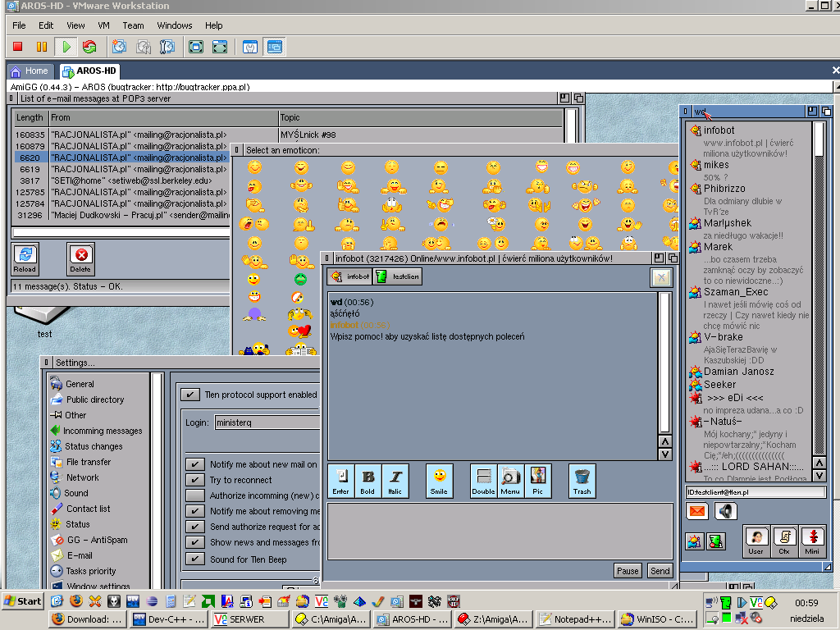Open VMware Team menu
The width and height of the screenshot is (840, 630).
tap(133, 25)
